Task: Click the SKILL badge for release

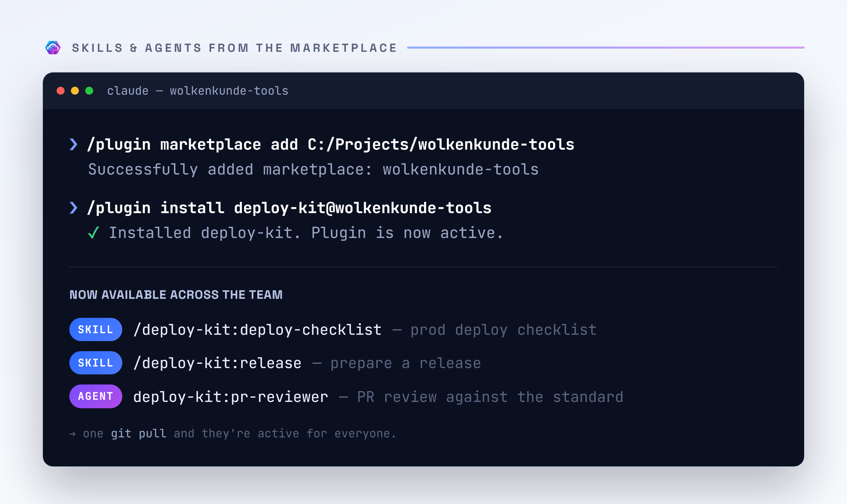Action: (x=96, y=363)
